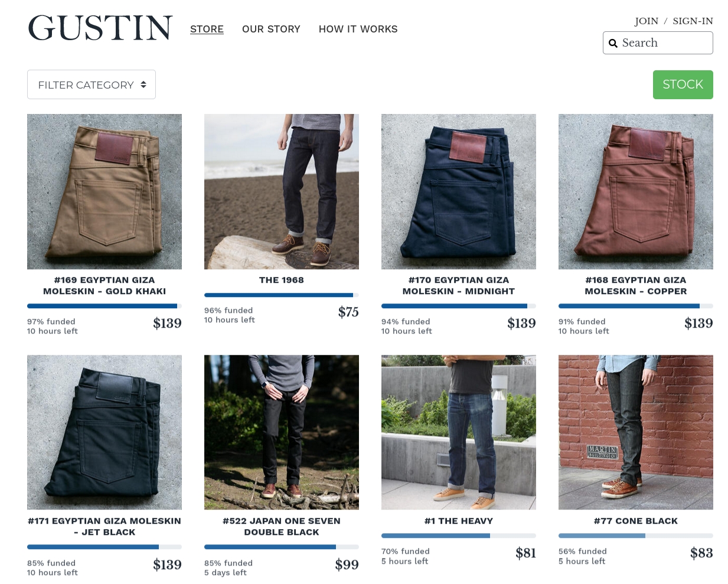Click the search magnifier icon
This screenshot has height=584, width=728.
(x=613, y=43)
